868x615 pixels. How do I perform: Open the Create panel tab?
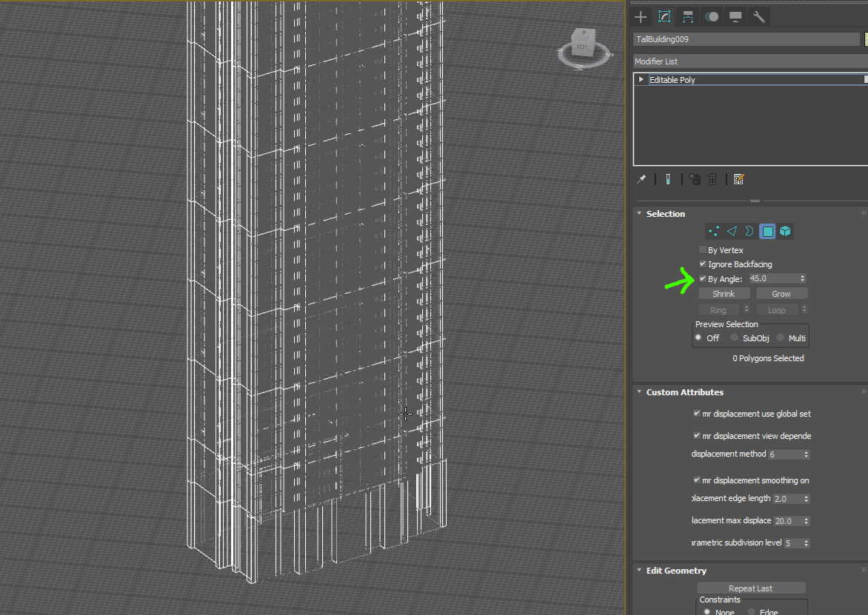click(641, 16)
